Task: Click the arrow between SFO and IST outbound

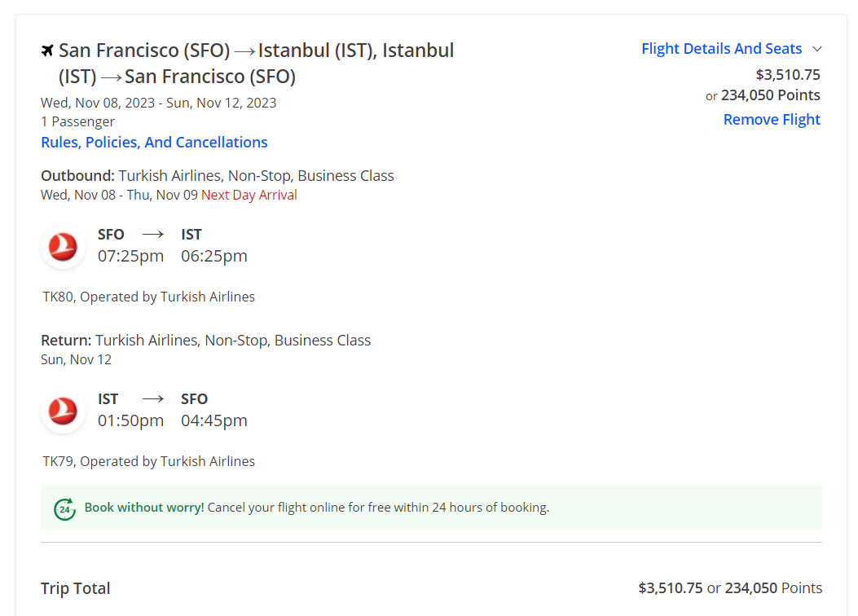Action: point(152,234)
